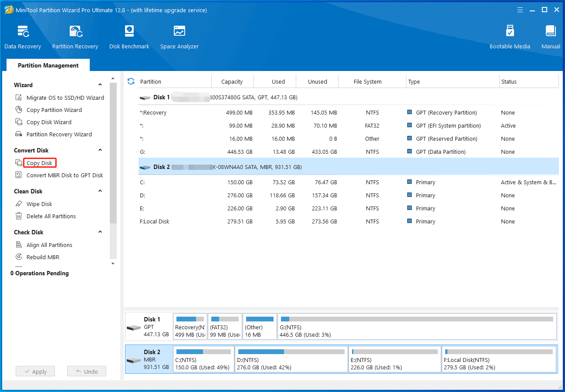Select (FAT32) 99 MB block in disk map
565x392 pixels.
click(225, 326)
